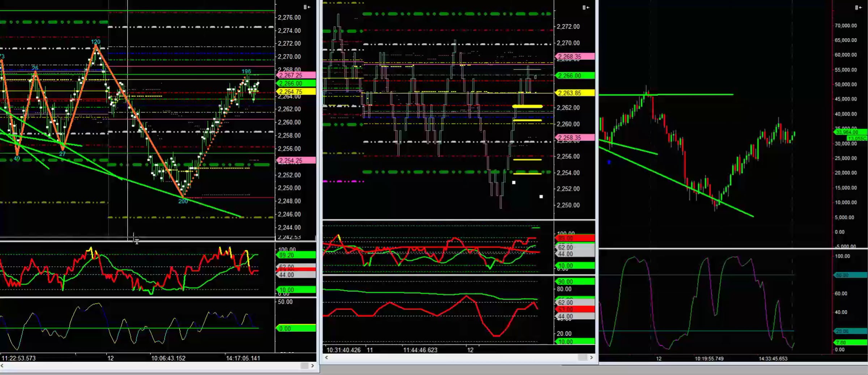868x375 pixels.
Task: Click the pink 2,268.35 price marker
Action: coord(575,56)
